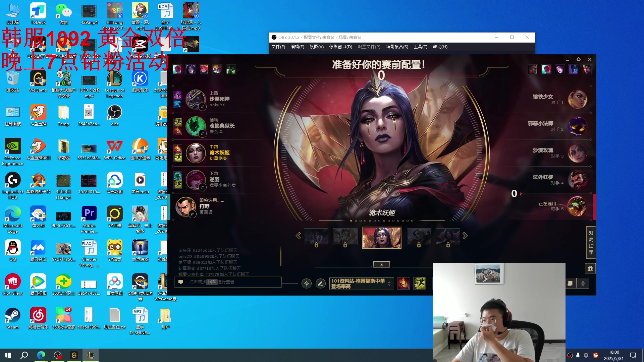Open the 停靠窗口(D) menu in OBS
Screen dimensions: 644x362
coord(340,47)
